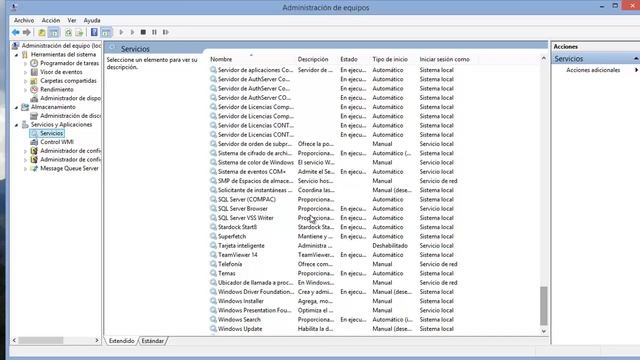Expand the Message Queue Server node
Screen dimensions: 640x360
[25, 169]
